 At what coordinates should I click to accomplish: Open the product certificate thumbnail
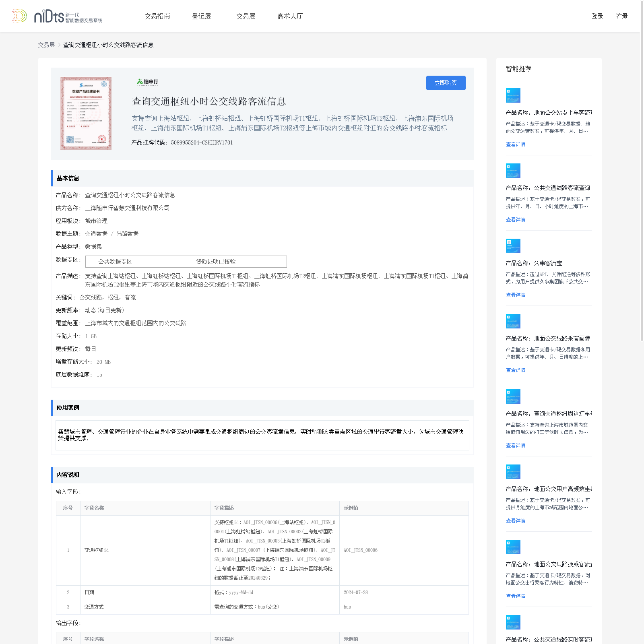pyautogui.click(x=86, y=114)
